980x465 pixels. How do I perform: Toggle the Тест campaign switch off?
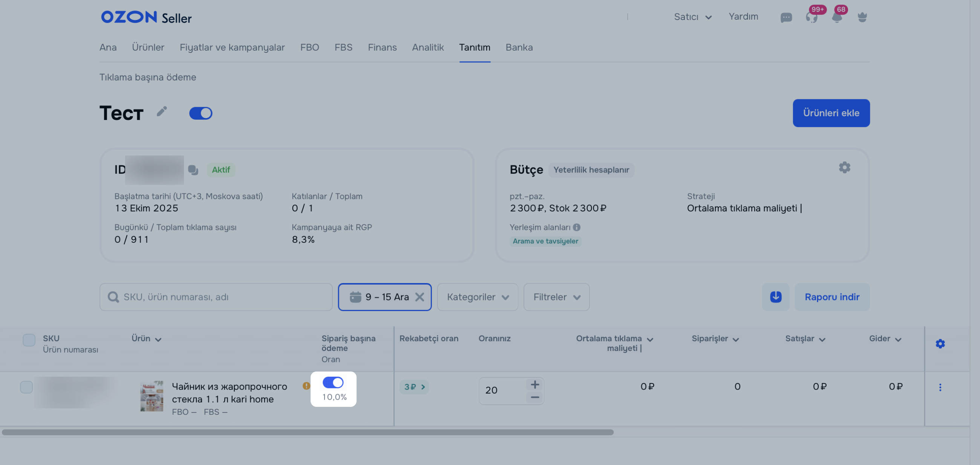tap(201, 113)
